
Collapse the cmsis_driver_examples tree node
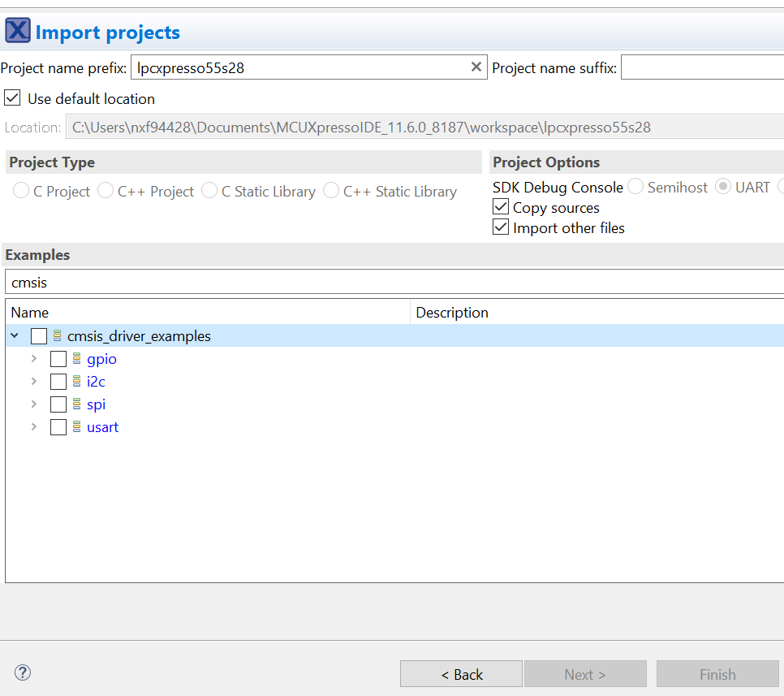14,335
